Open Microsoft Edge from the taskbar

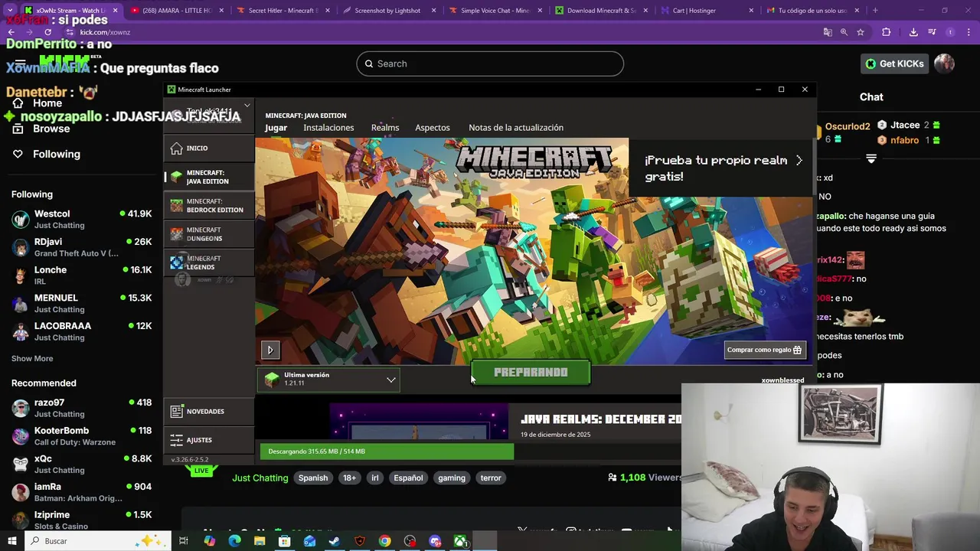point(234,541)
